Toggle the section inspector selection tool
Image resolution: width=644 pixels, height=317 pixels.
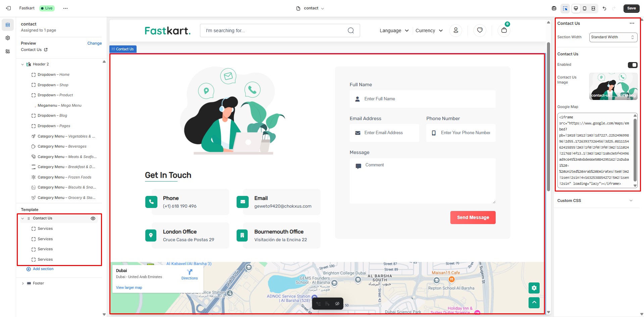click(x=565, y=8)
